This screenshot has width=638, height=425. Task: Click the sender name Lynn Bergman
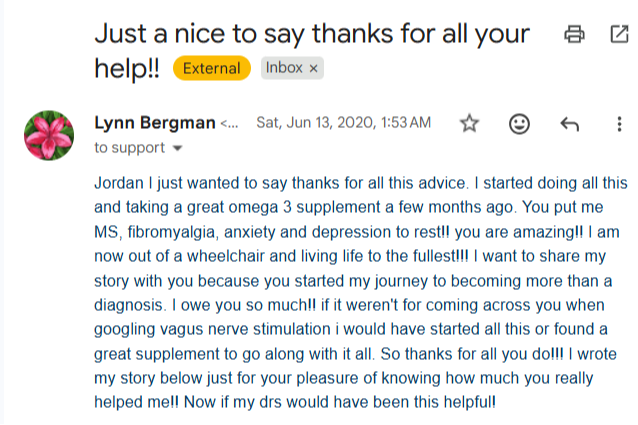pos(154,123)
